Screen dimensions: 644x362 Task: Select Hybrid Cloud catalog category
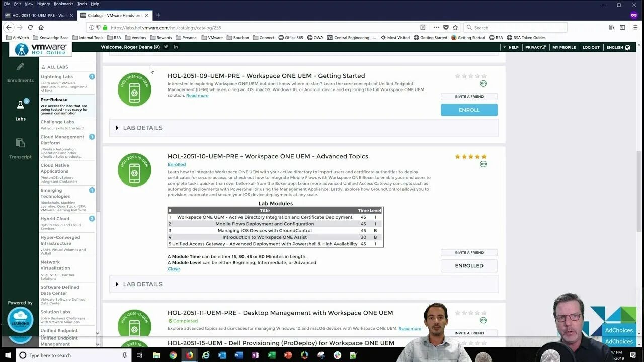pos(67,224)
